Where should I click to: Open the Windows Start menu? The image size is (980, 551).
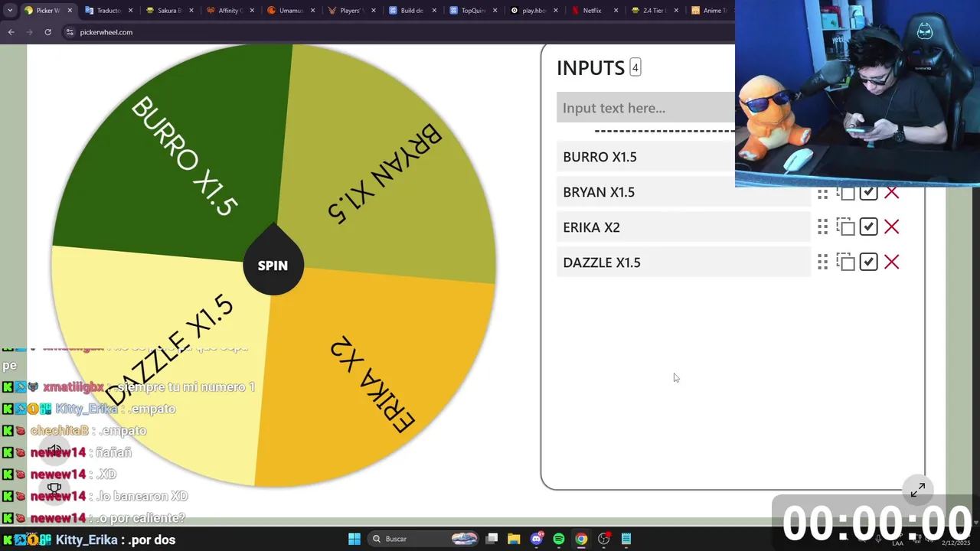point(354,539)
